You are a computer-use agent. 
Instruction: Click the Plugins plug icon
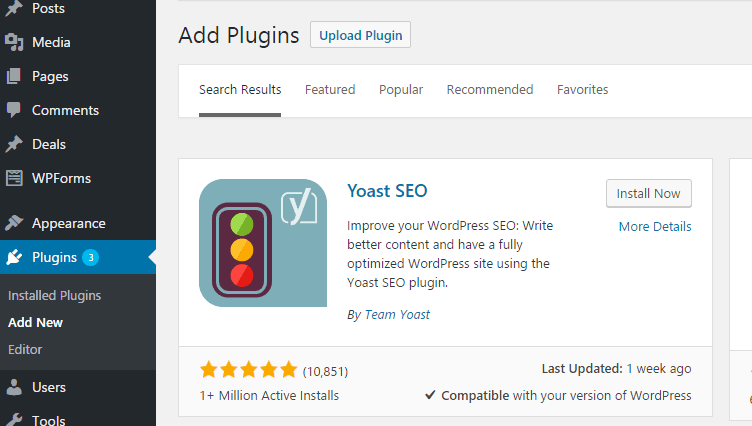coord(14,257)
